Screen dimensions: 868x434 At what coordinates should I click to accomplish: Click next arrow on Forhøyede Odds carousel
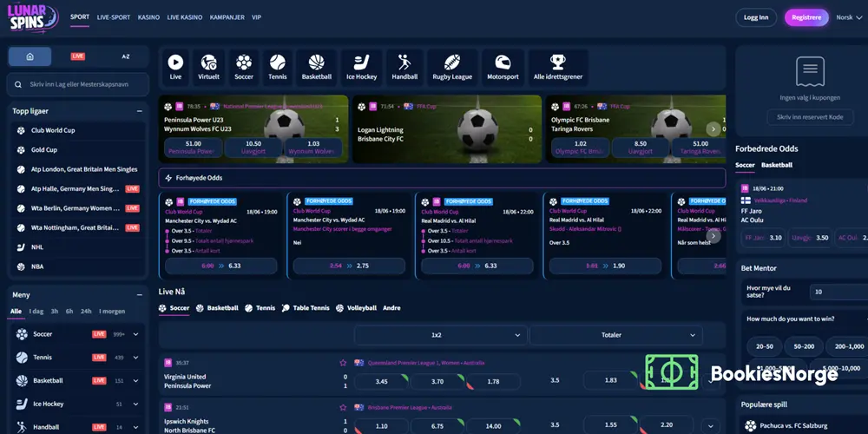click(x=713, y=236)
